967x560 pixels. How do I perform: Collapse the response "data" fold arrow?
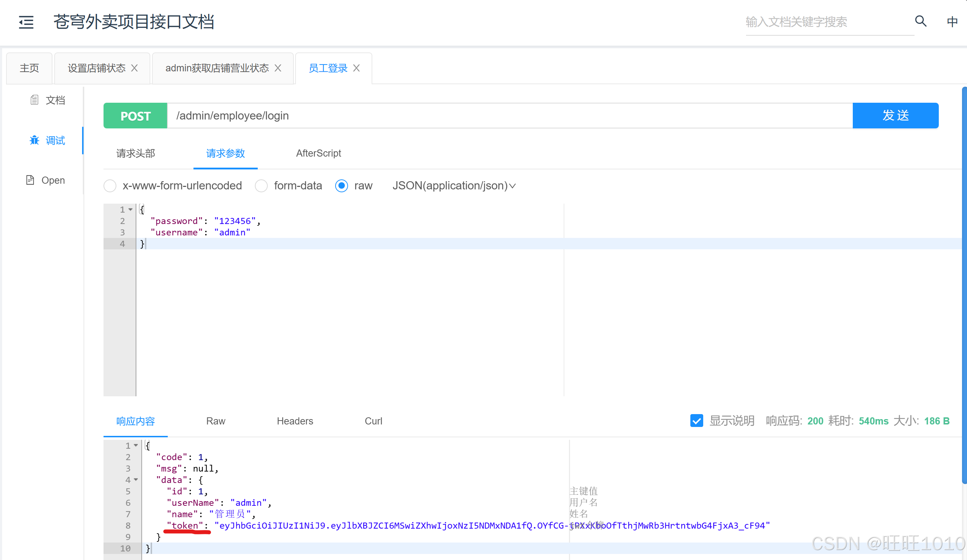(x=136, y=480)
